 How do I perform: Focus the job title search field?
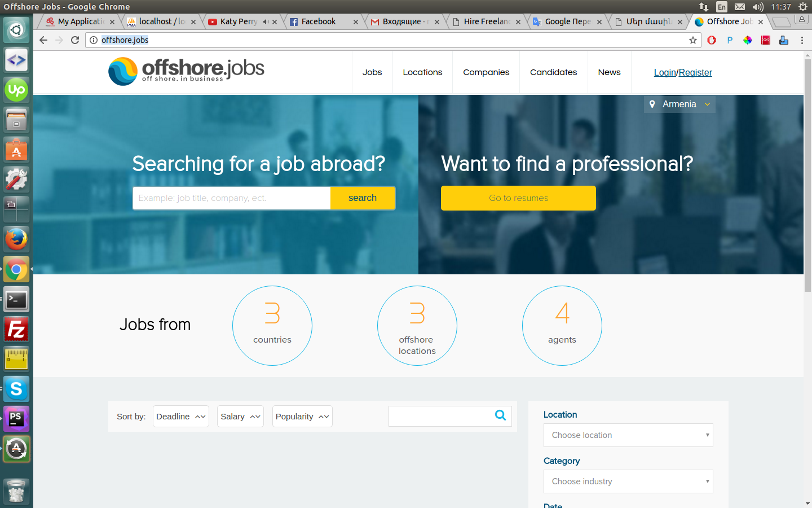tap(232, 198)
